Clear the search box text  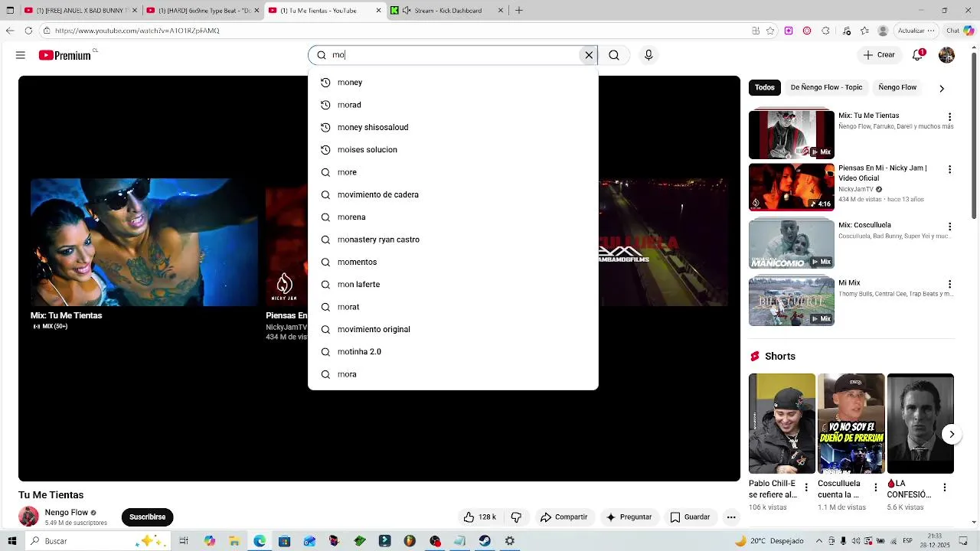[589, 55]
